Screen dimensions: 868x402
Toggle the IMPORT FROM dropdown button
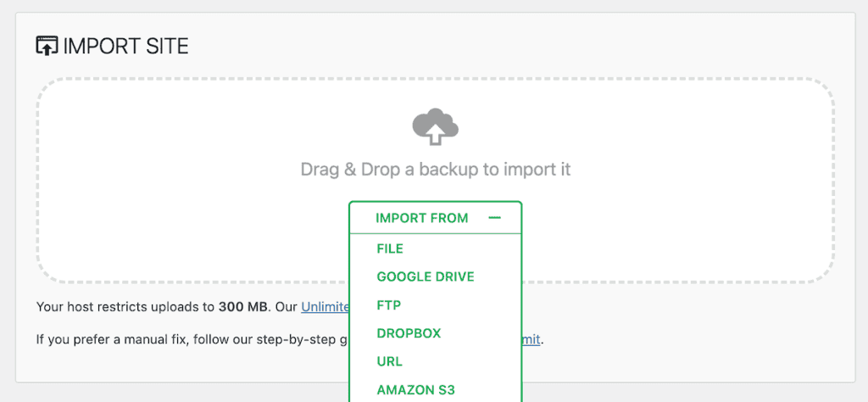click(x=422, y=218)
